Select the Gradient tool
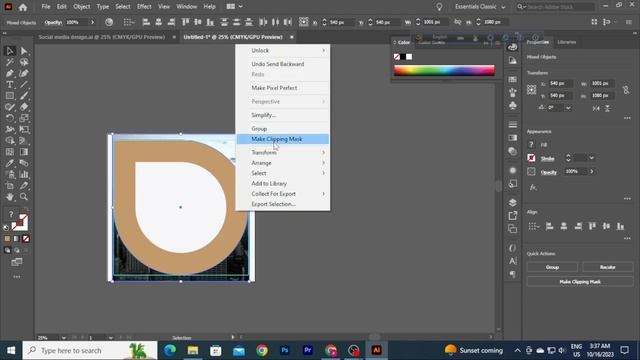 point(24,152)
